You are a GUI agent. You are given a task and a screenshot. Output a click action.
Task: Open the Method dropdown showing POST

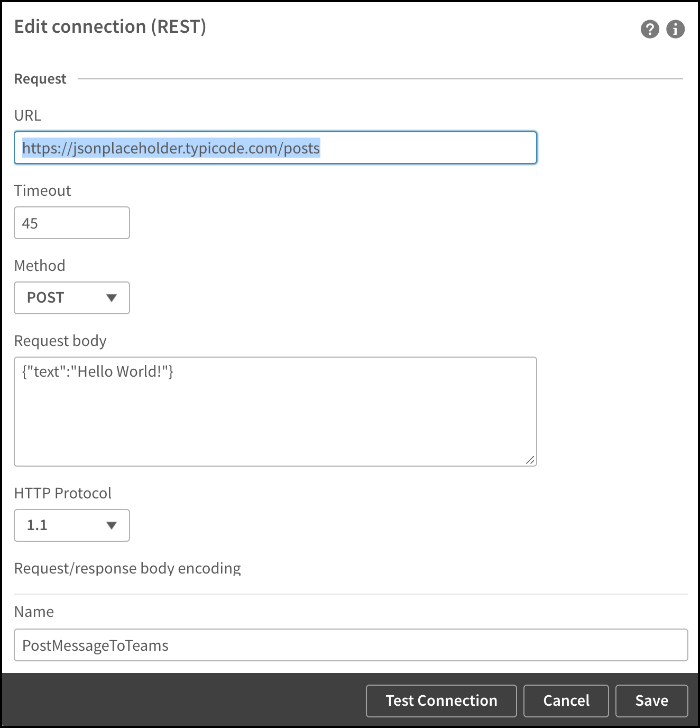(72, 298)
